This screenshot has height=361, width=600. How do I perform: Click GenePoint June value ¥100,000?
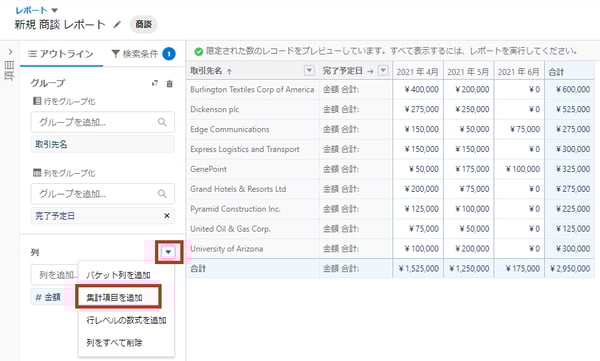pyautogui.click(x=523, y=169)
